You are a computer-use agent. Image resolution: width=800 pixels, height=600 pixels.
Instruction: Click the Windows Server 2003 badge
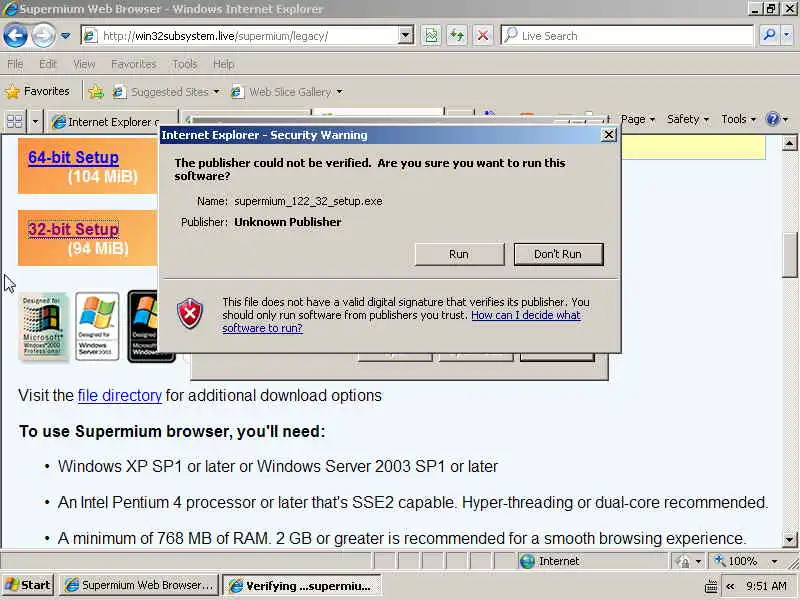97,327
